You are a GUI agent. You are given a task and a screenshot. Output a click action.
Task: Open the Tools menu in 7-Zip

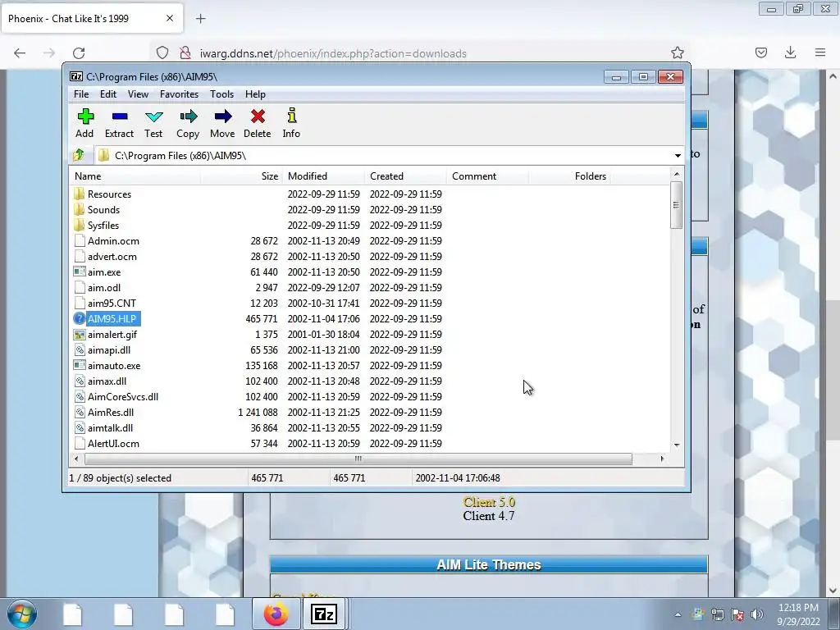click(221, 94)
